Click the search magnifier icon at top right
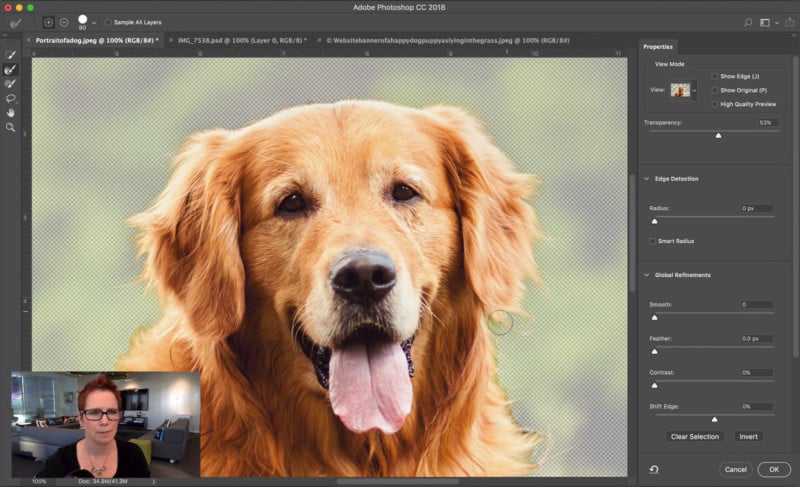 click(x=748, y=22)
